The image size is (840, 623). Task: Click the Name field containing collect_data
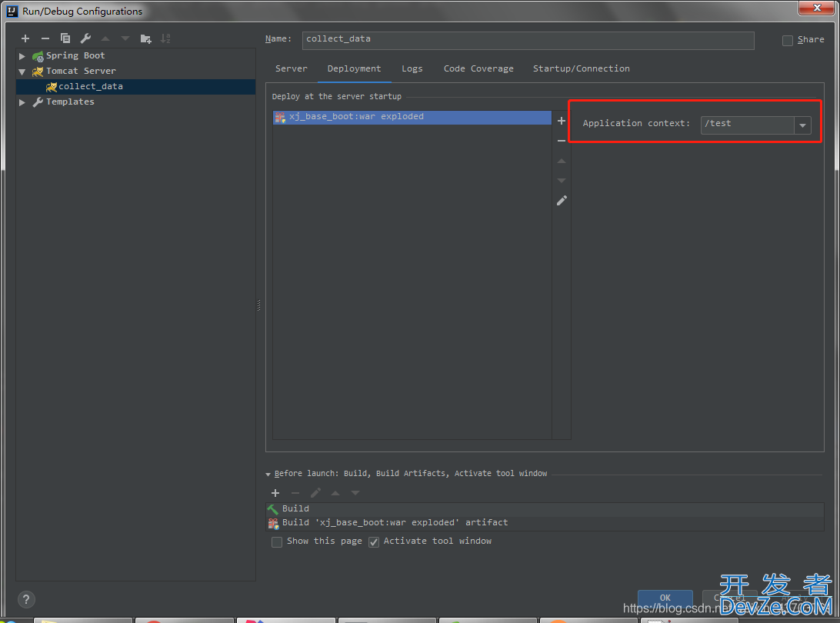[528, 40]
